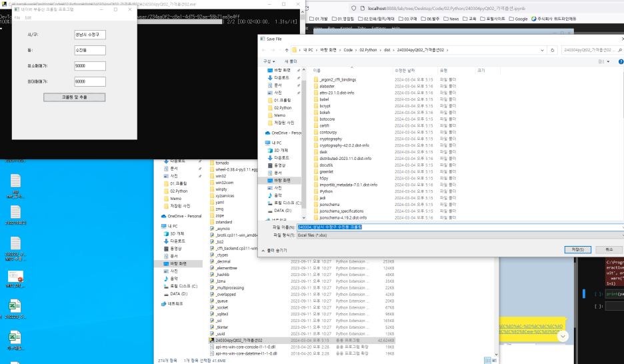This screenshot has height=364, width=624.
Task: Select the dask folder
Action: (323, 152)
